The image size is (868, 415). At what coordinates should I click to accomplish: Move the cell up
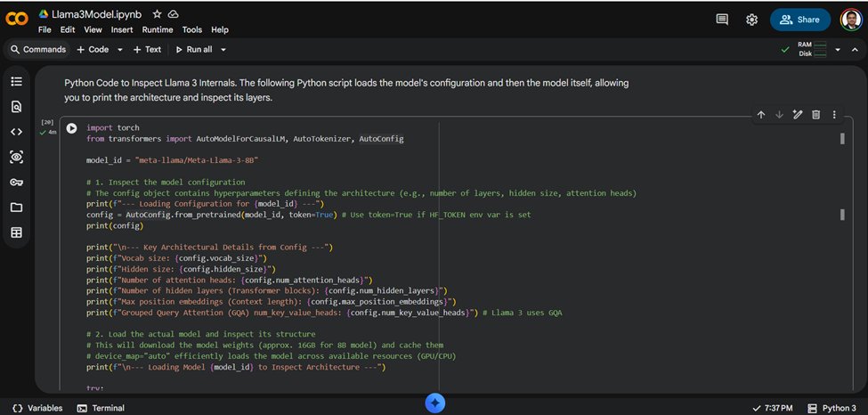pos(761,115)
